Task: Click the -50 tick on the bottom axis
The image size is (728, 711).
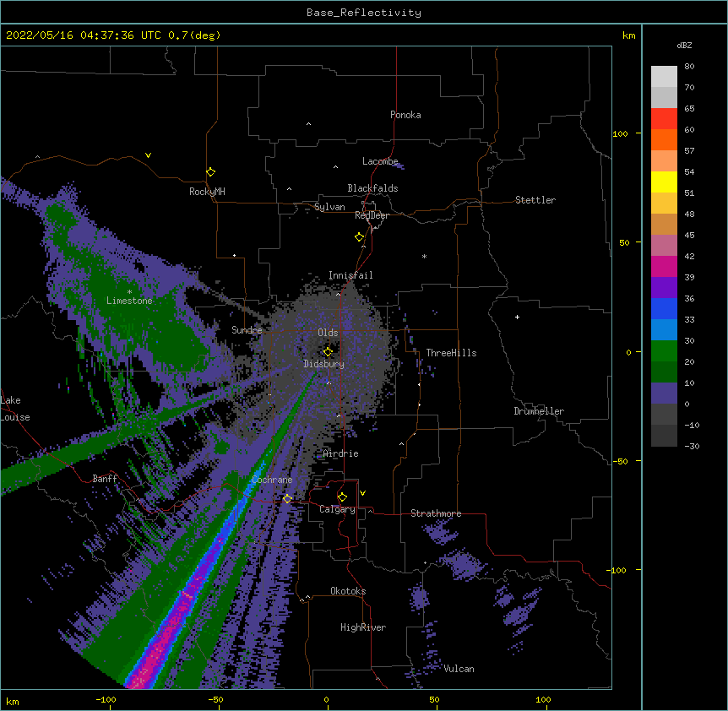Action: point(215,700)
